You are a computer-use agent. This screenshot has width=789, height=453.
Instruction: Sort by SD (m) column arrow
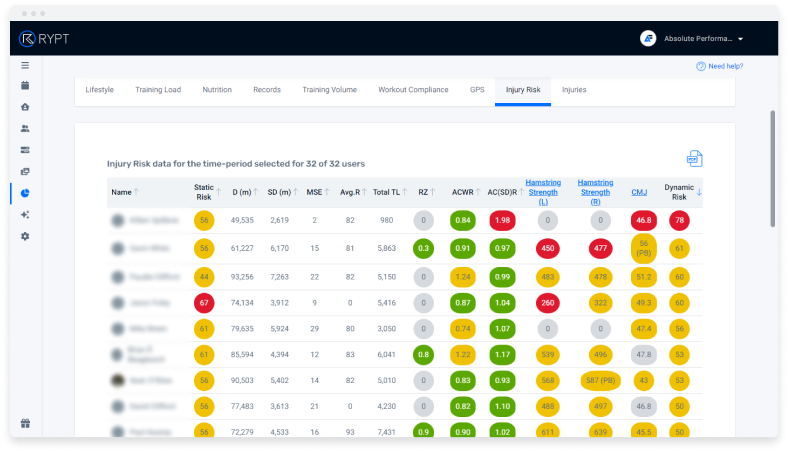coord(296,192)
